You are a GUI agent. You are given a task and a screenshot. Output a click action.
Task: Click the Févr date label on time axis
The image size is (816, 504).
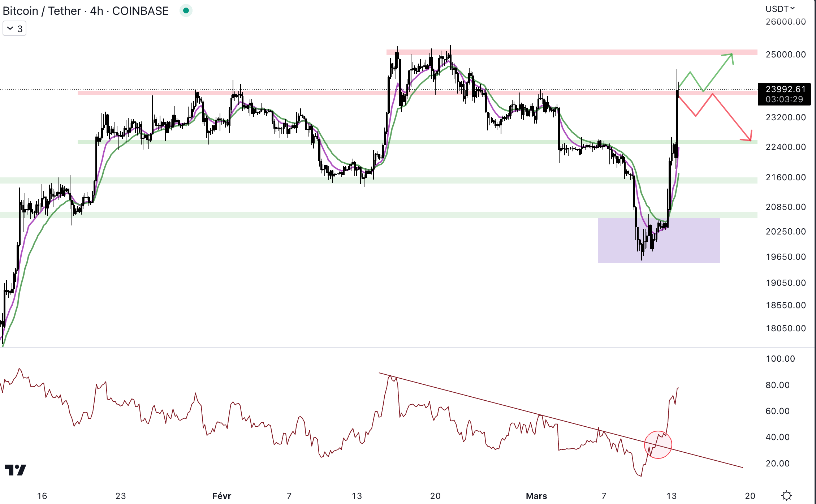pyautogui.click(x=221, y=496)
